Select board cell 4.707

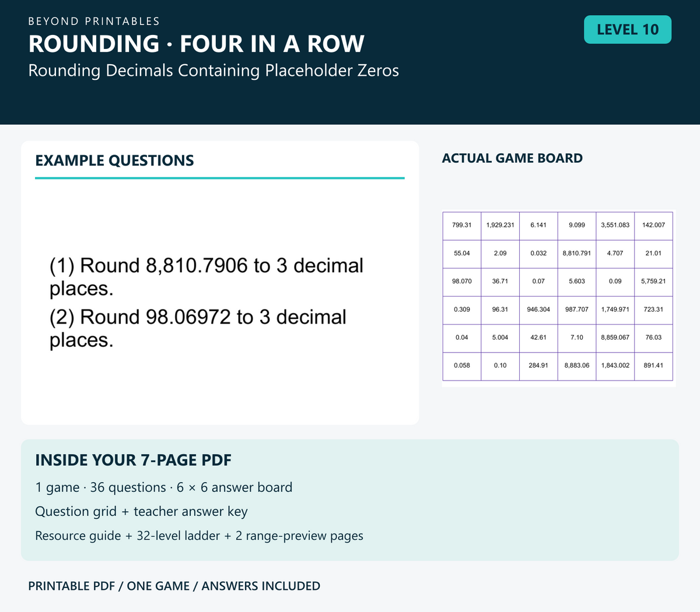click(615, 254)
